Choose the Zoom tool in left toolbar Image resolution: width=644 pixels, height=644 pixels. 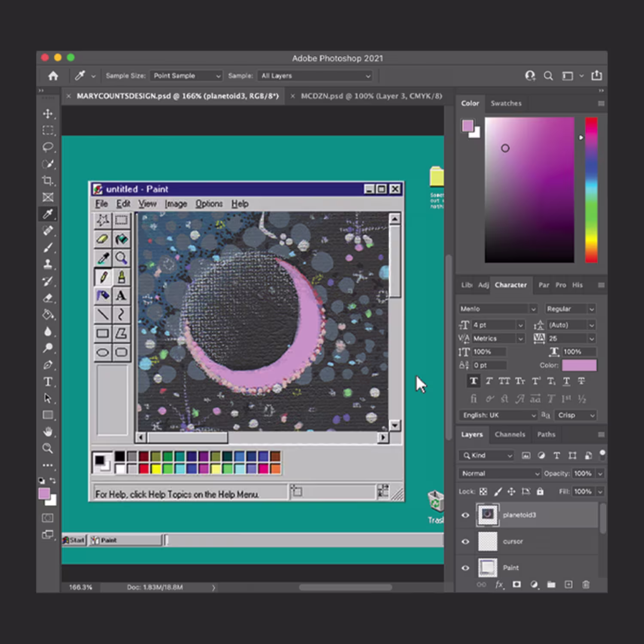[x=48, y=449]
